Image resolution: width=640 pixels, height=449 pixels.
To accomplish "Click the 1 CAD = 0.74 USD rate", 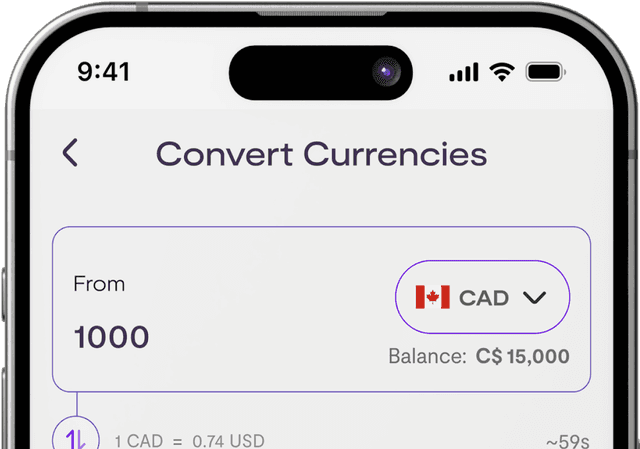I will click(189, 441).
